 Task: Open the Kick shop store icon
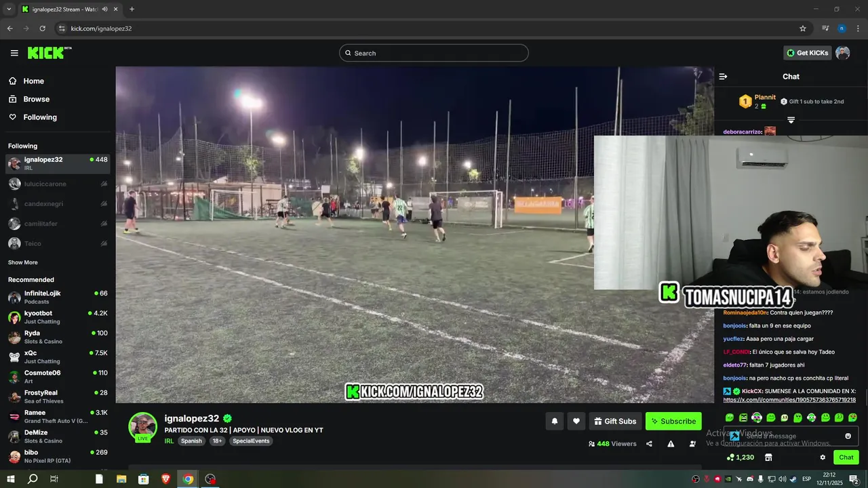(x=768, y=457)
